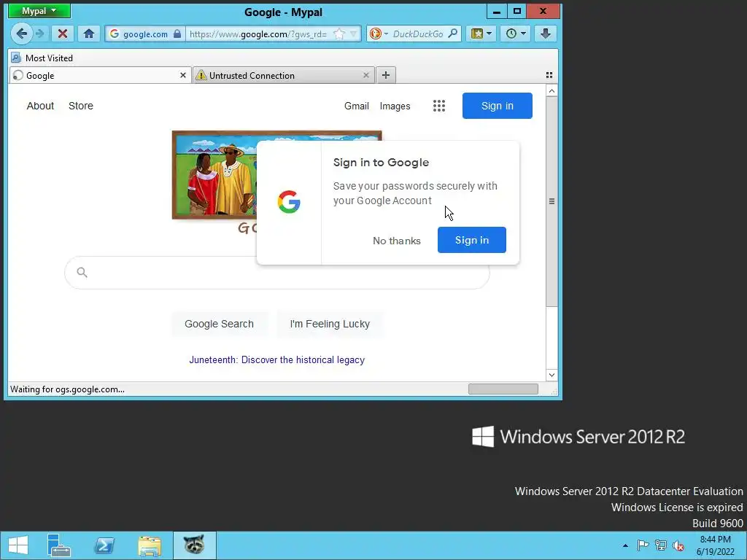This screenshot has width=747, height=560.
Task: Open the home page via house icon
Action: tap(89, 34)
